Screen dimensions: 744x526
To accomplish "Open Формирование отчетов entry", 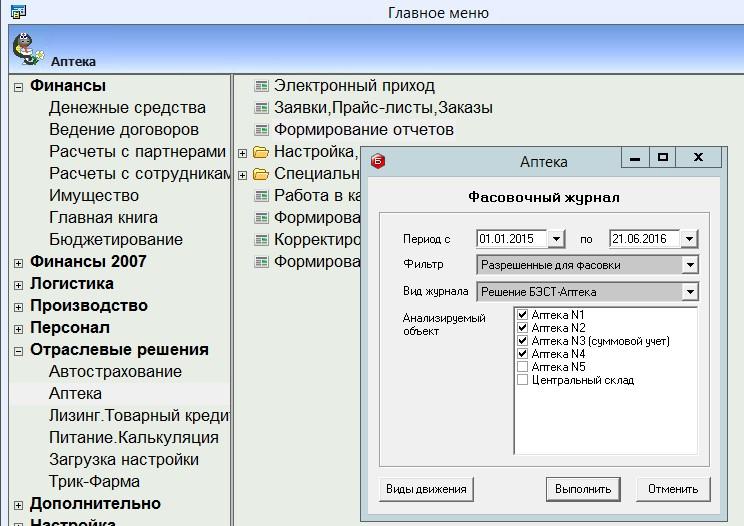I will tap(364, 129).
